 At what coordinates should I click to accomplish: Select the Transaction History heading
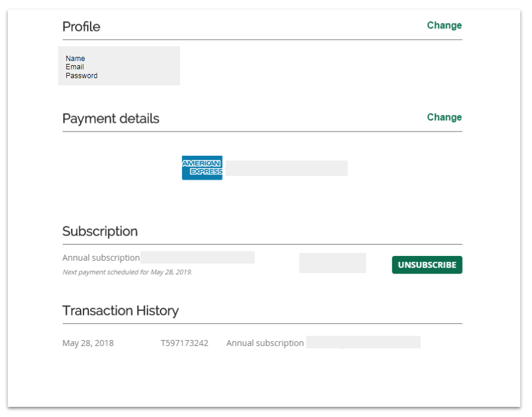tap(120, 311)
